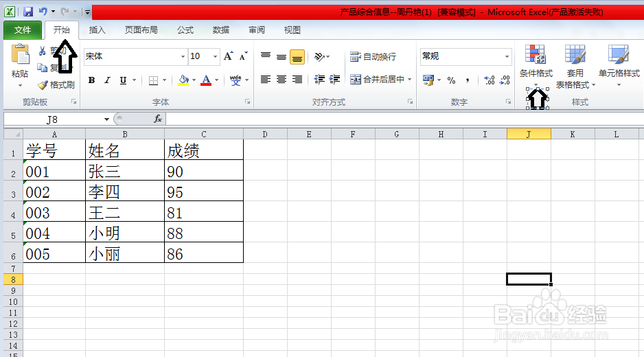
Task: Increase font size with the large A icon
Action: click(x=229, y=56)
